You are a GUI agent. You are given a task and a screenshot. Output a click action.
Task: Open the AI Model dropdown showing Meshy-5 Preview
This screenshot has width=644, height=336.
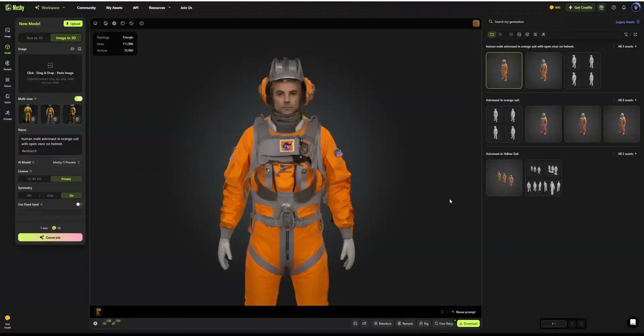66,162
